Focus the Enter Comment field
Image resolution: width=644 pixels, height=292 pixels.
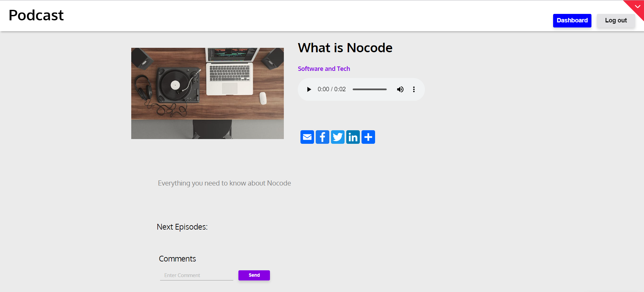[197, 275]
